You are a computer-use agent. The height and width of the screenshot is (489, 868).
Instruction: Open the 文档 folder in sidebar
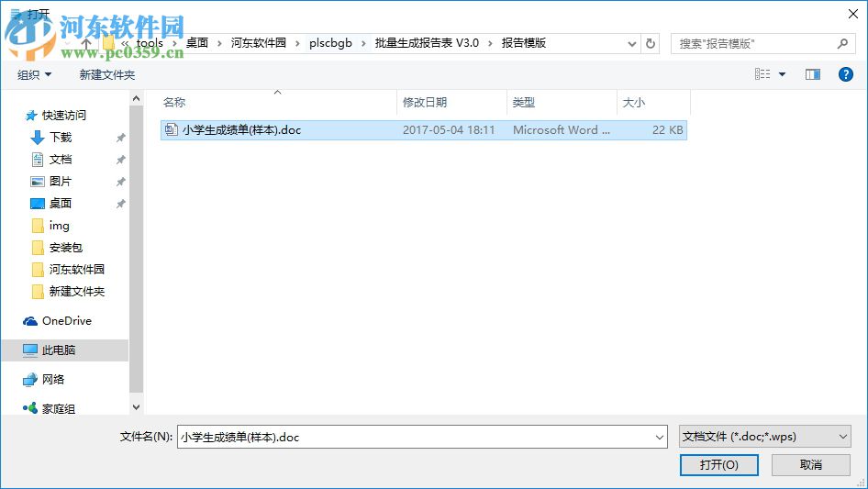click(x=61, y=160)
